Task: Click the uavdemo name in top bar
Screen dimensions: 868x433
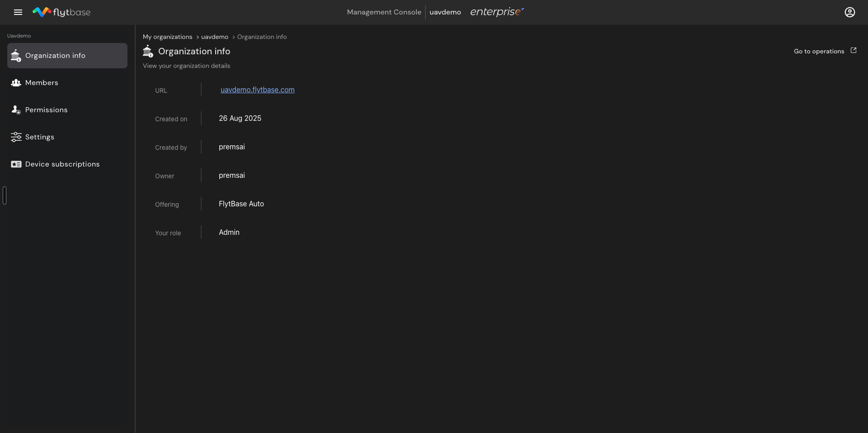Action: [445, 12]
